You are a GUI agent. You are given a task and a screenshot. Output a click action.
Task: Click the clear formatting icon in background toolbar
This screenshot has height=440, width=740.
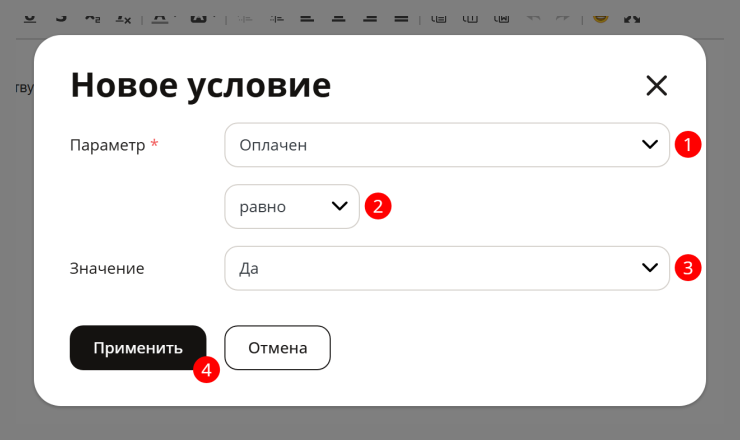[x=123, y=18]
